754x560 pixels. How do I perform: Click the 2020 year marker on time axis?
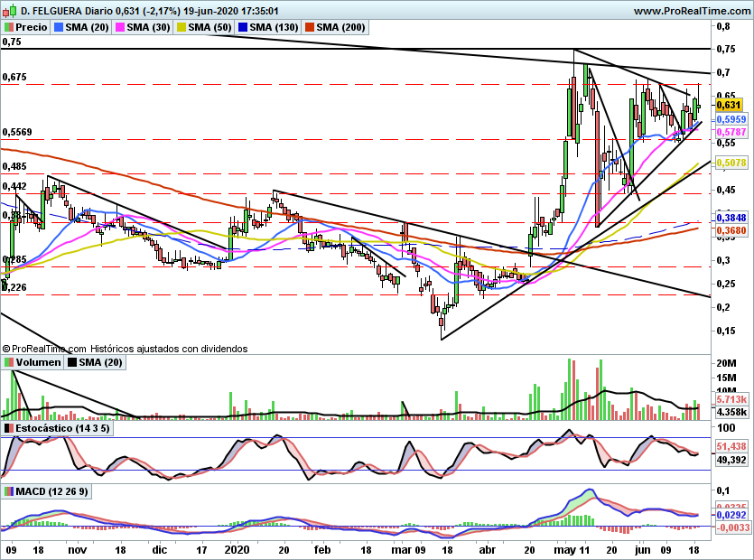point(237,550)
